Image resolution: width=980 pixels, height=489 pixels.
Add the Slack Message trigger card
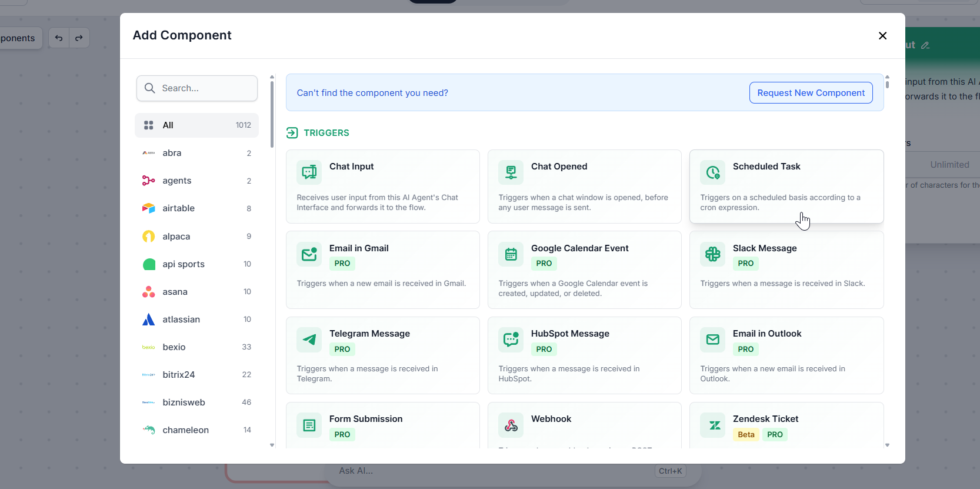click(x=786, y=270)
